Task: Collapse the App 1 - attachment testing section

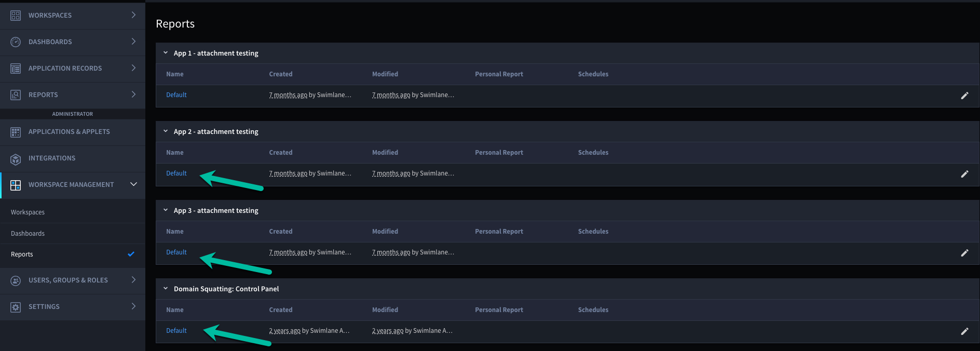Action: tap(166, 53)
